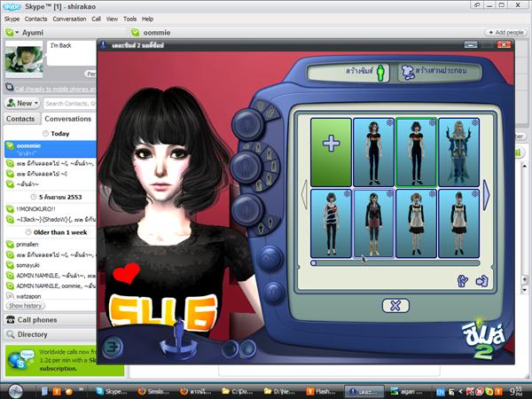
Task: Switch to the Create Sim tab with green figure
Action: [x=348, y=73]
